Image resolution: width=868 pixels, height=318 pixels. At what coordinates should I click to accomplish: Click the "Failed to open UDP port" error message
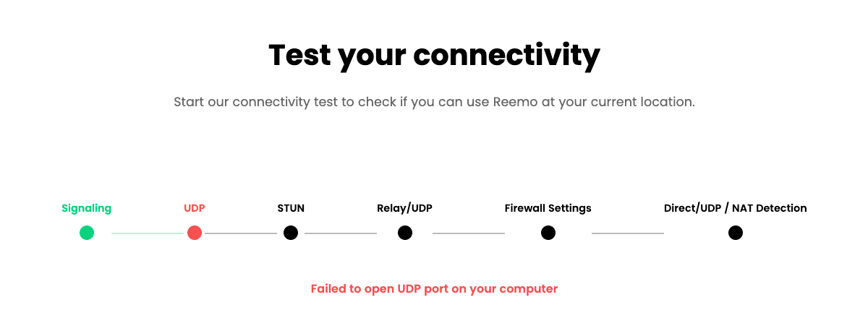tap(434, 289)
